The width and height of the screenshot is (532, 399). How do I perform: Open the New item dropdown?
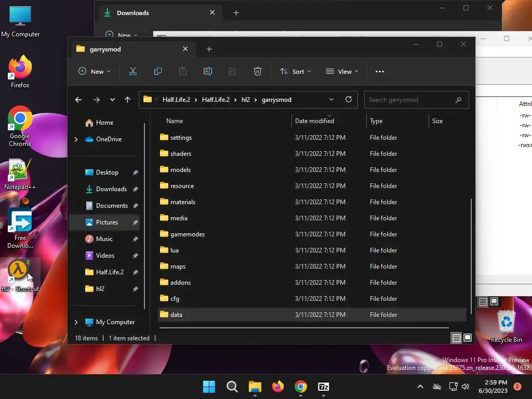(95, 72)
